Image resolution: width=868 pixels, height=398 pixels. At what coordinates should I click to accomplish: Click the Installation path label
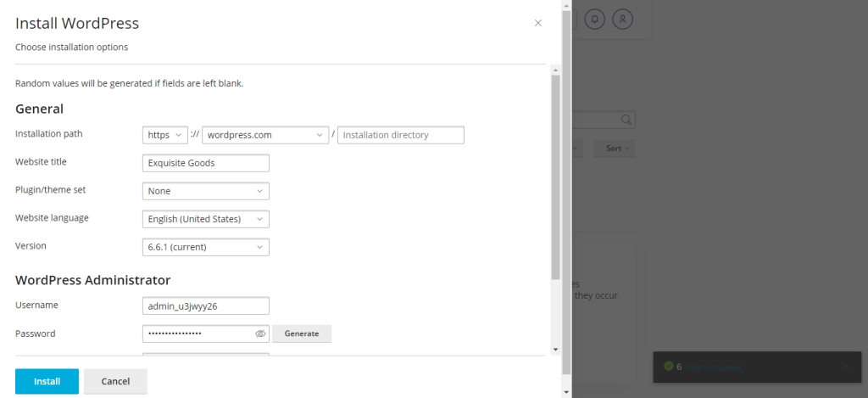[x=48, y=133]
